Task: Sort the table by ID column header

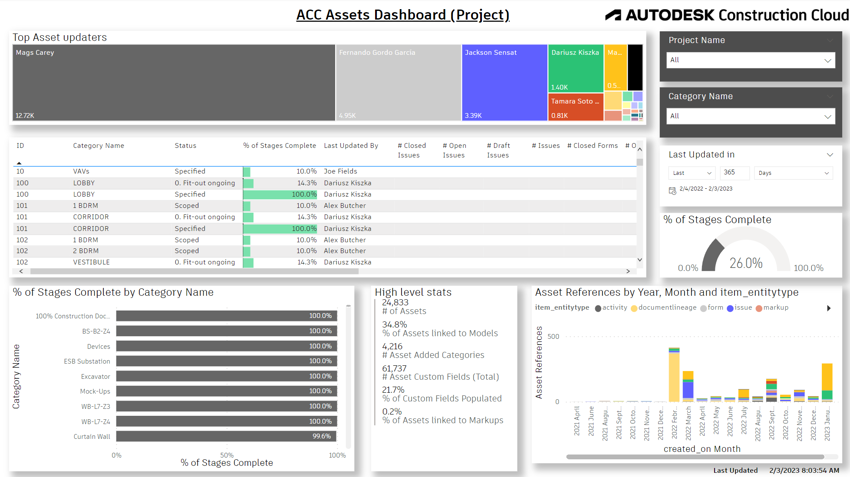Action: tap(20, 146)
